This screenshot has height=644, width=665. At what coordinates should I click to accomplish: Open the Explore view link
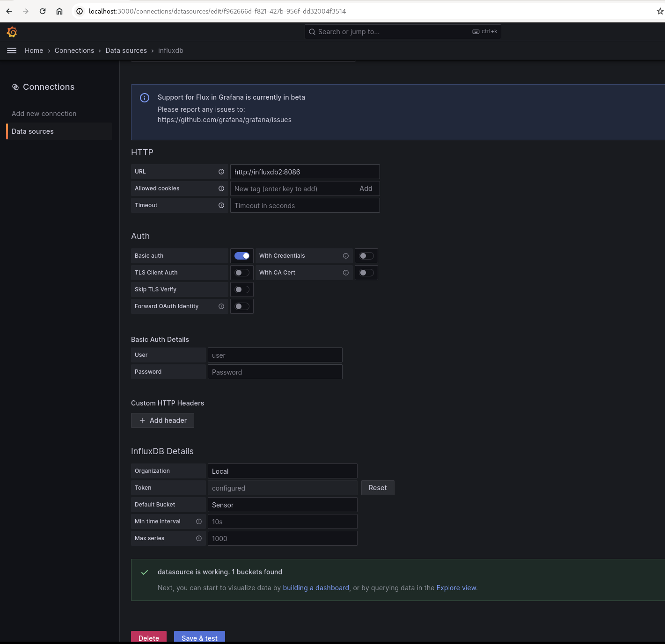click(x=456, y=588)
